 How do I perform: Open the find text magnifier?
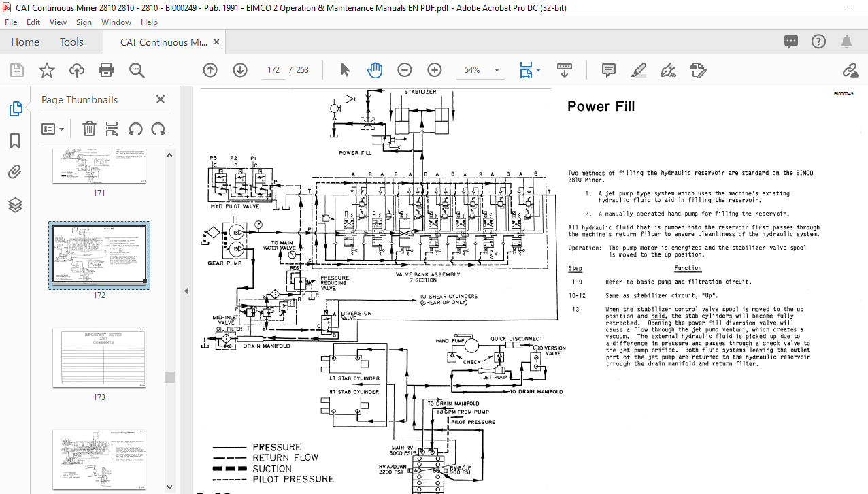pyautogui.click(x=137, y=70)
